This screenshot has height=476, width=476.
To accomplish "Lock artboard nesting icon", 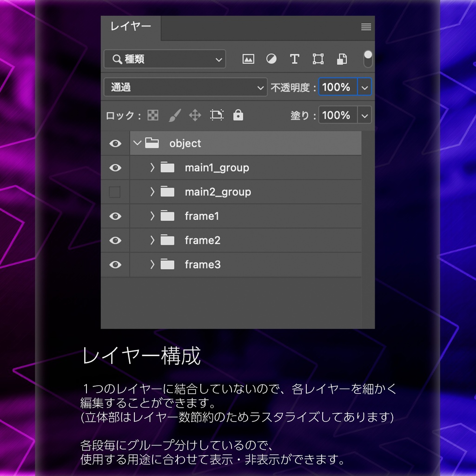I will click(217, 115).
